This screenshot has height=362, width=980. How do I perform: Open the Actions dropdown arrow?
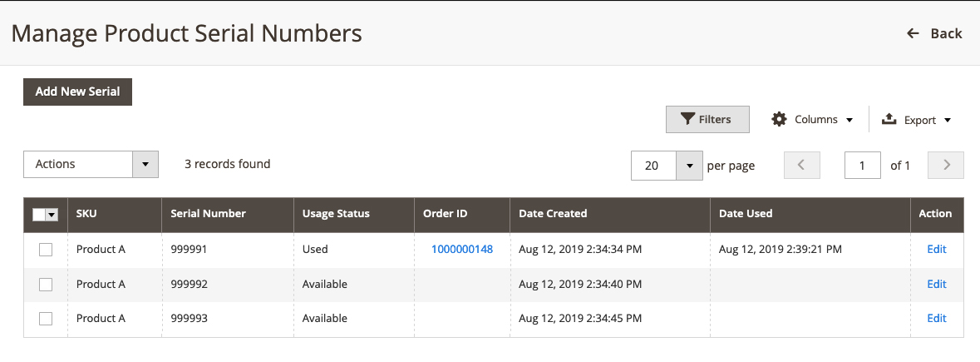pyautogui.click(x=145, y=165)
